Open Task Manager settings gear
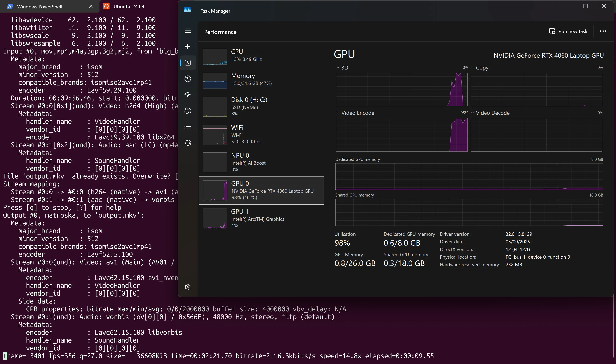Image resolution: width=616 pixels, height=364 pixels. (188, 287)
